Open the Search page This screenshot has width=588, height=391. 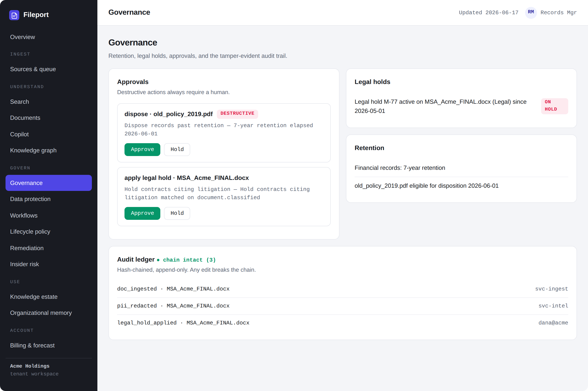pyautogui.click(x=49, y=102)
